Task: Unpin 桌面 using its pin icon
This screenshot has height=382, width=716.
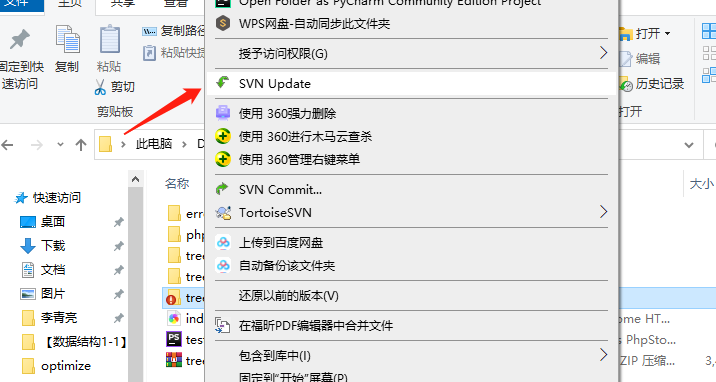Action: point(119,222)
